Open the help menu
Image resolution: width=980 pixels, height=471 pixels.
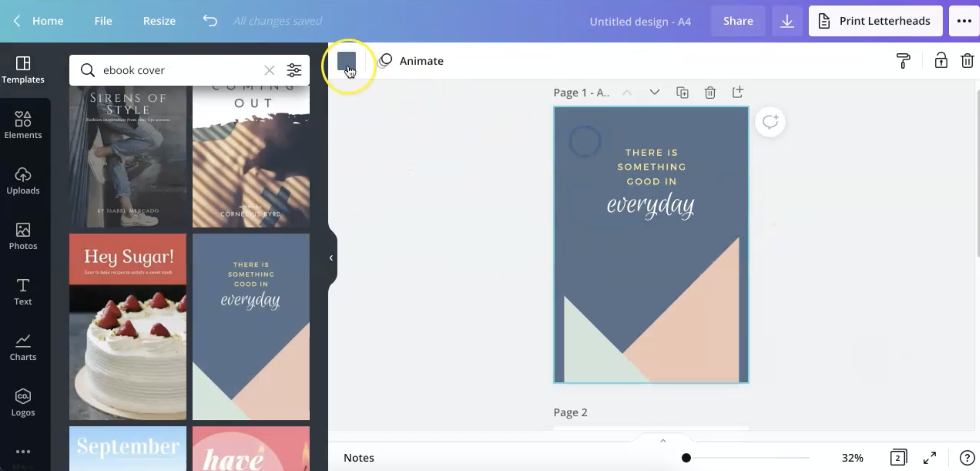pyautogui.click(x=967, y=458)
